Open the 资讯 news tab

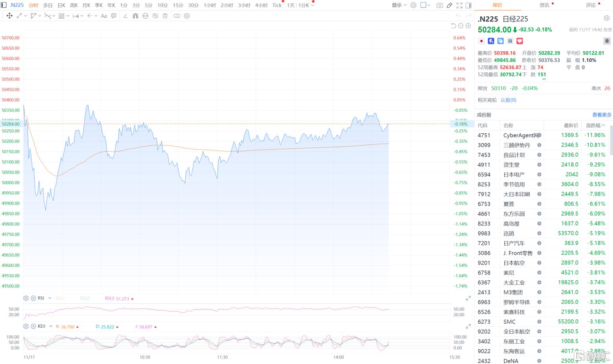[544, 5]
